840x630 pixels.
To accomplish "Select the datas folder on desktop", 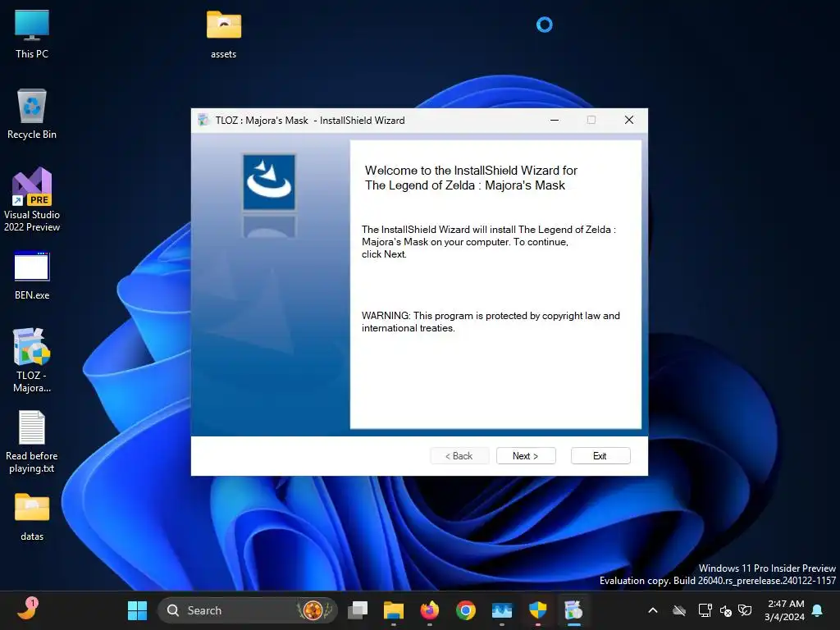I will click(x=32, y=517).
